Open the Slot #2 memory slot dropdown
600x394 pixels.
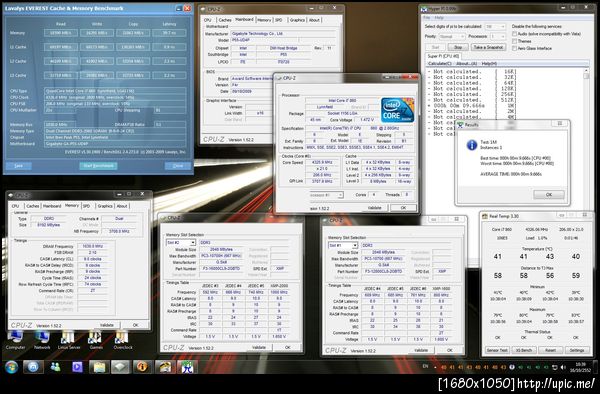pos(181,243)
